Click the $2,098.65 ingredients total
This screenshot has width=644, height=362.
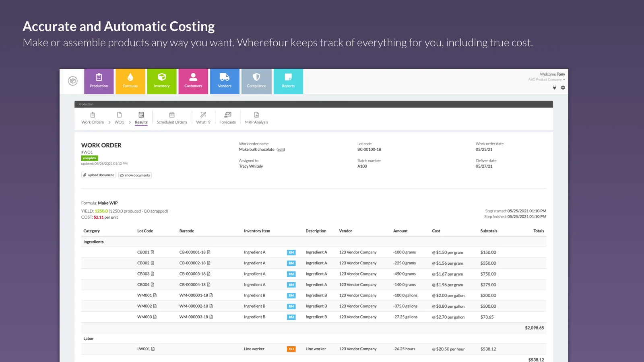[534, 328]
